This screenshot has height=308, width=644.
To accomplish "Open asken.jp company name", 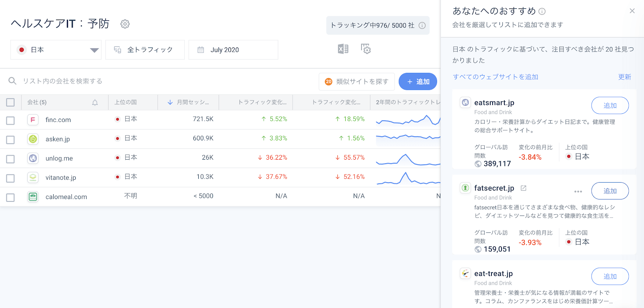I will click(58, 139).
